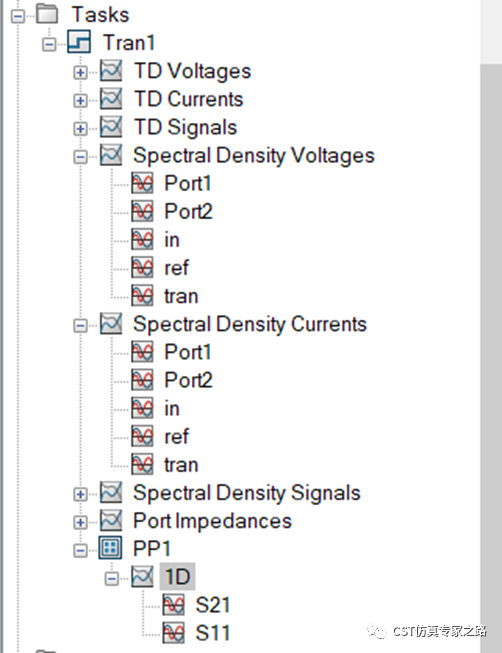The width and height of the screenshot is (502, 653).
Task: Click the TD Voltages plot folder icon
Action: pyautogui.click(x=111, y=70)
